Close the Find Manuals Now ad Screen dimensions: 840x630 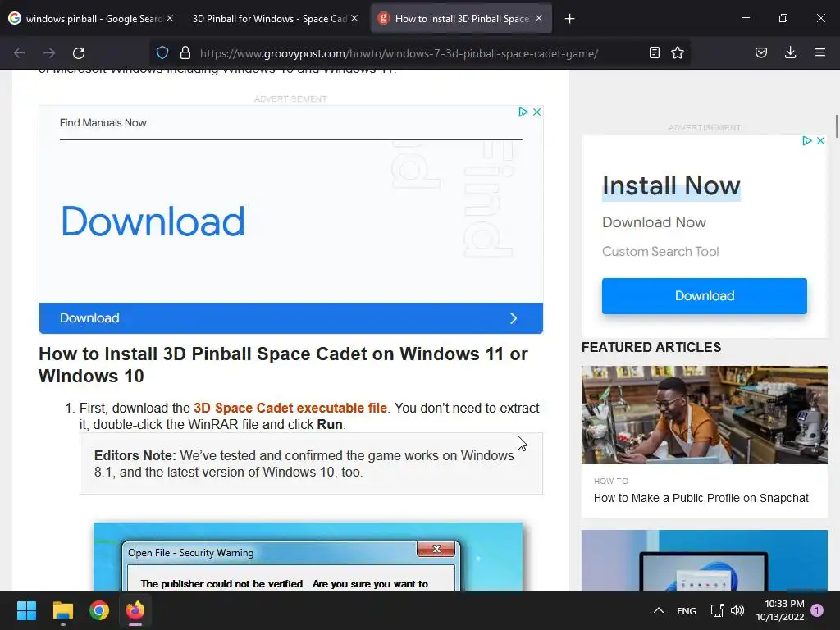pyautogui.click(x=536, y=112)
